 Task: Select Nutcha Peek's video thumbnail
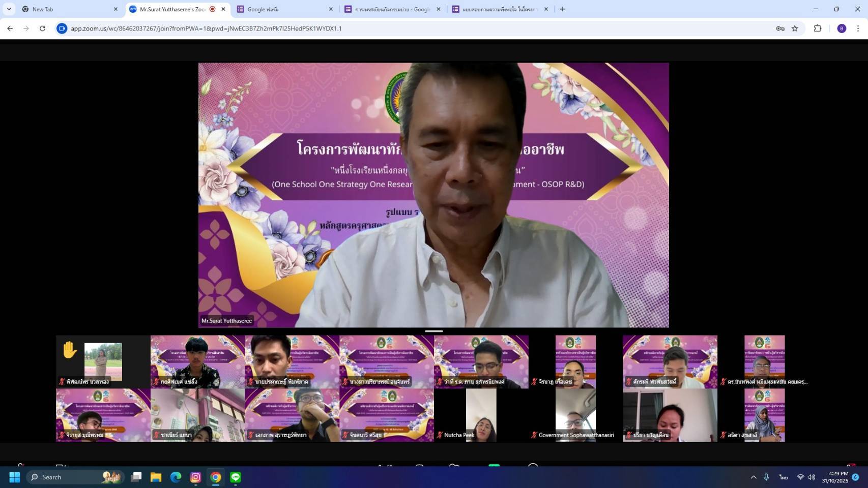tap(481, 415)
